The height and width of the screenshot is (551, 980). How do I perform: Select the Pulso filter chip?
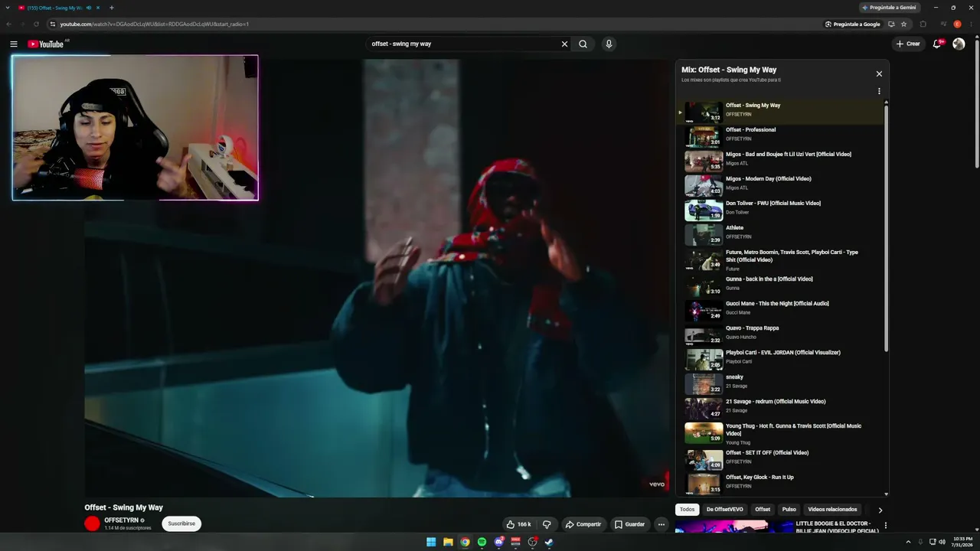point(789,510)
